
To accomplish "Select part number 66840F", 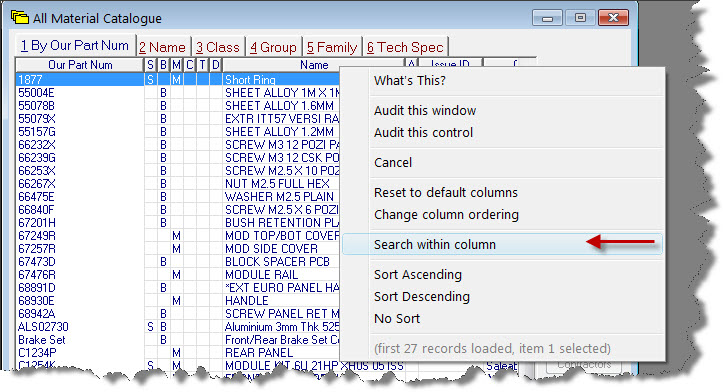I will pos(36,210).
